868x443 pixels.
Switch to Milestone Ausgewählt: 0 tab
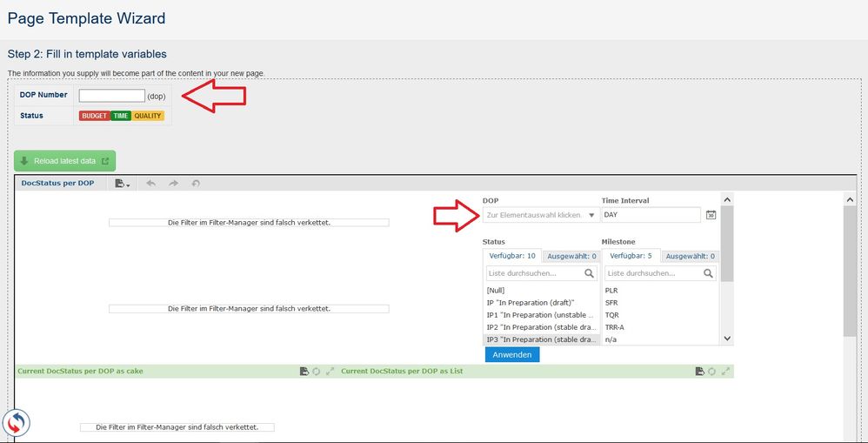(690, 257)
